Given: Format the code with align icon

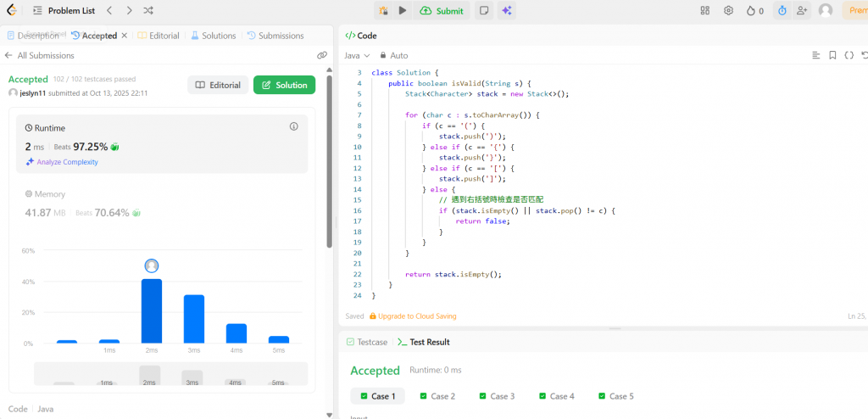Looking at the screenshot, I should pyautogui.click(x=816, y=55).
